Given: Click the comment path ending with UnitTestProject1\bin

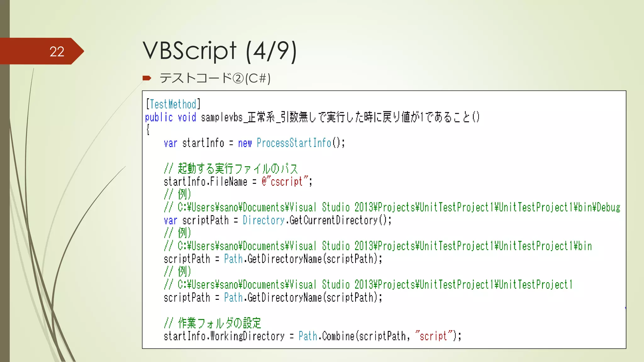Looking at the screenshot, I should pyautogui.click(x=378, y=246).
